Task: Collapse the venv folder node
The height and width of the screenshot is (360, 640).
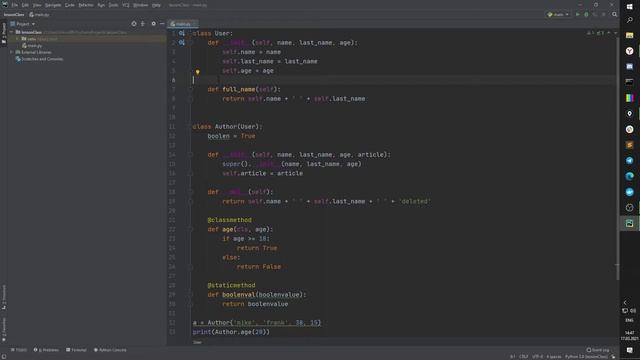Action: [18, 39]
